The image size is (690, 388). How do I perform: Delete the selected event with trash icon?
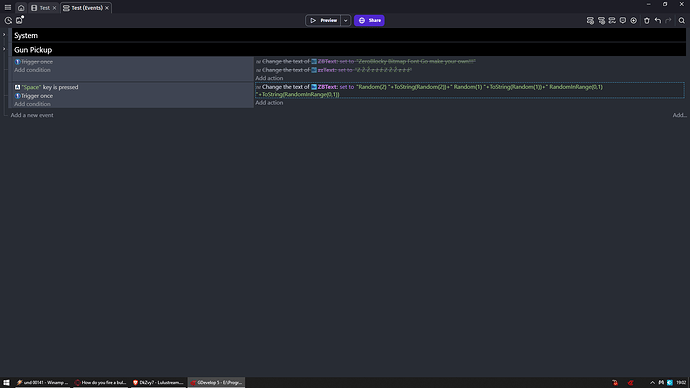point(647,21)
